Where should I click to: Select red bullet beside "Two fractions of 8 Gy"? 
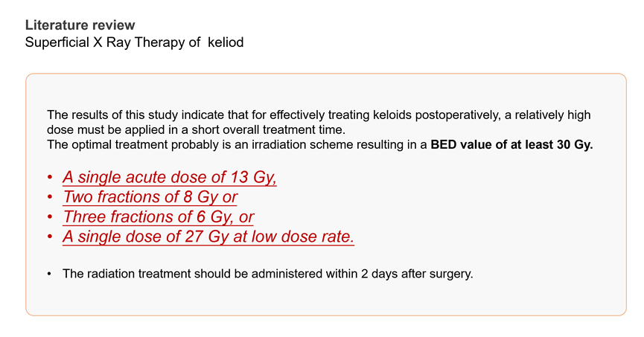49,198
